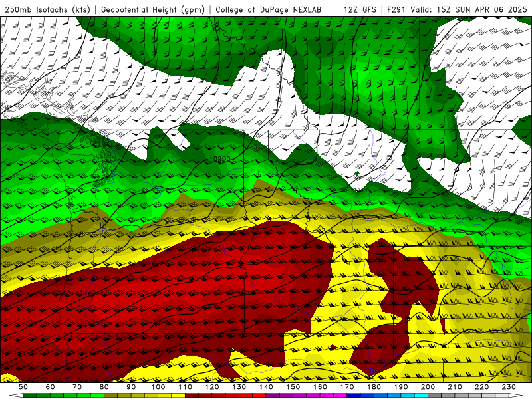532x399 pixels.
Task: Click the legend value "230"
Action: pyautogui.click(x=509, y=387)
